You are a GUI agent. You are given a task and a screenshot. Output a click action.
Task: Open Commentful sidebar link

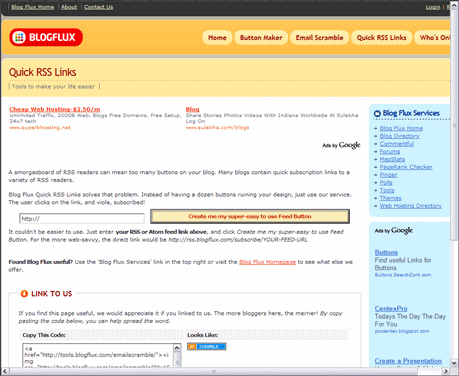click(x=397, y=144)
